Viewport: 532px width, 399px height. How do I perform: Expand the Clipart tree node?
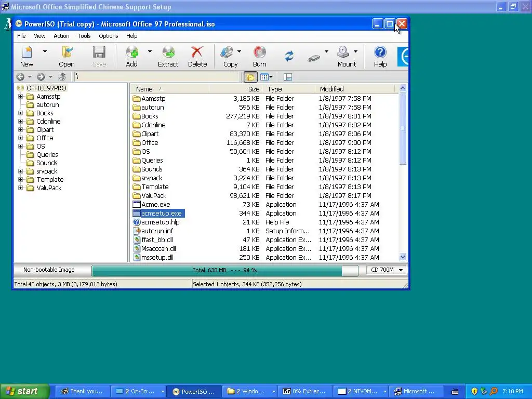point(20,130)
